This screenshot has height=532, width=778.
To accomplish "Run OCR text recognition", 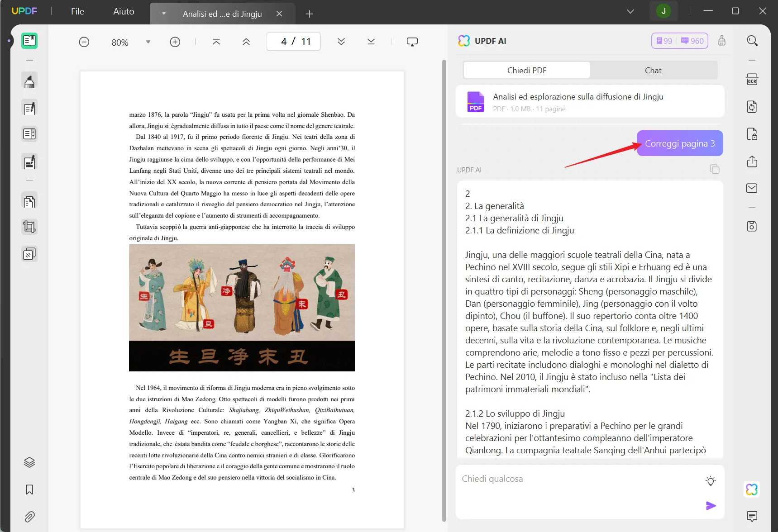I will click(752, 80).
